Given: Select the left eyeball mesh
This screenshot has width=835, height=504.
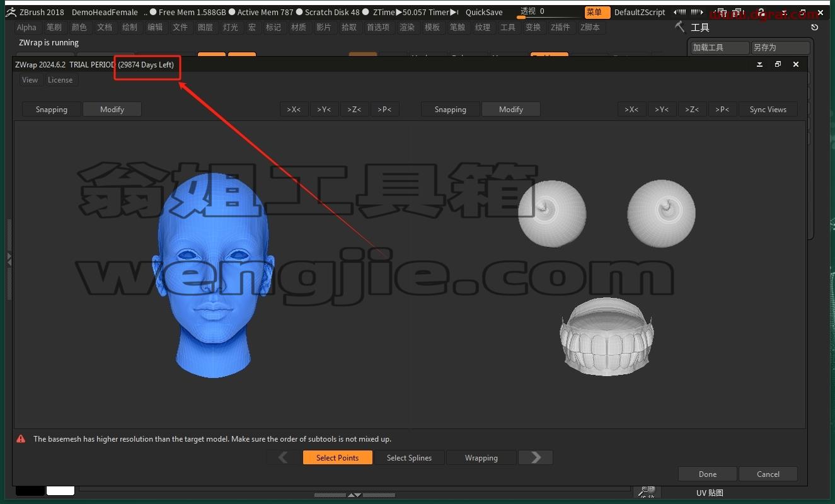Looking at the screenshot, I should click(x=552, y=213).
